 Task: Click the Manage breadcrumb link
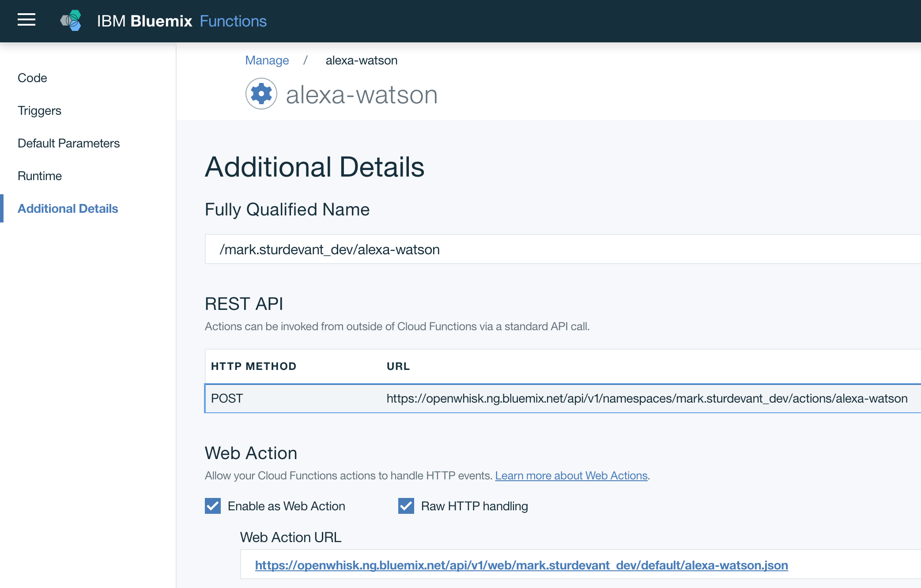click(x=267, y=60)
